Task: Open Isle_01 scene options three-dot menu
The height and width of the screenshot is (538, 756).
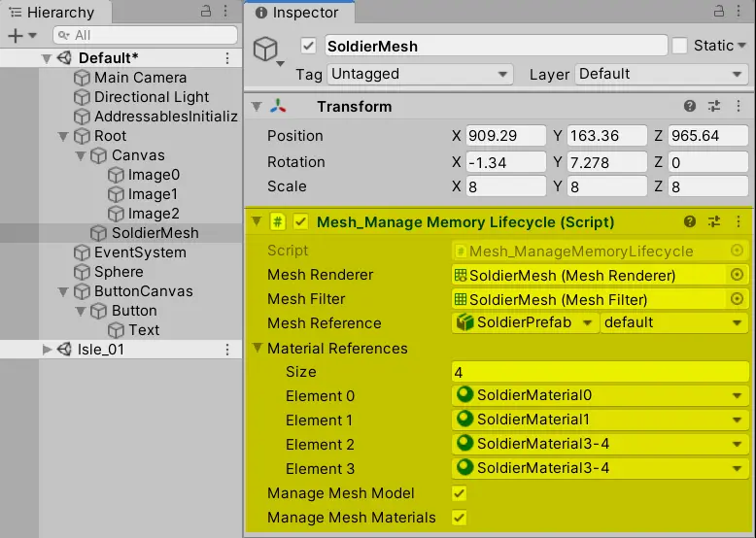Action: (x=227, y=350)
